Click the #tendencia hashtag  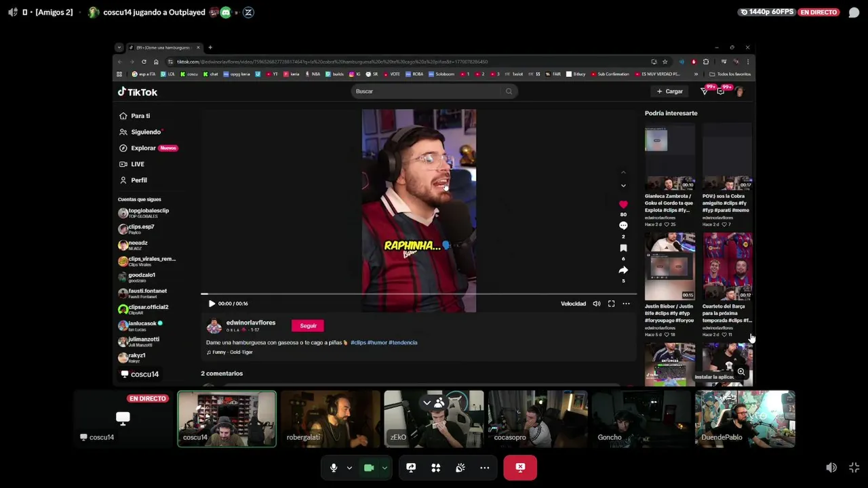[403, 342]
